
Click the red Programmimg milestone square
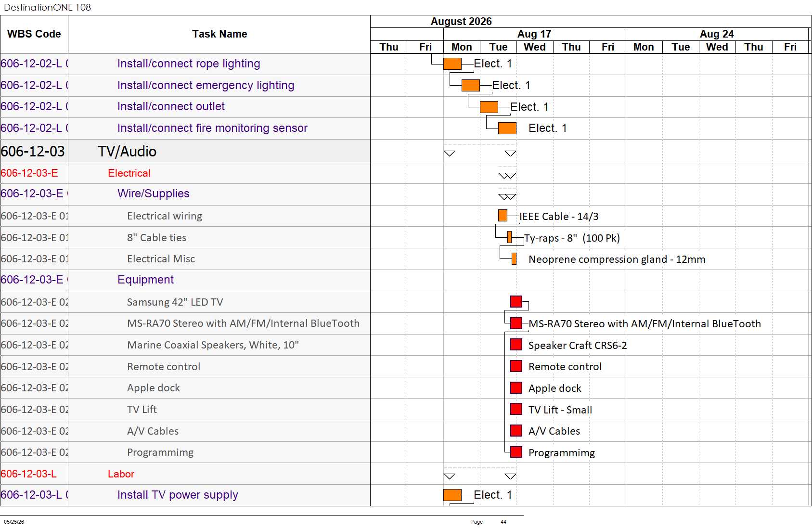coord(516,452)
